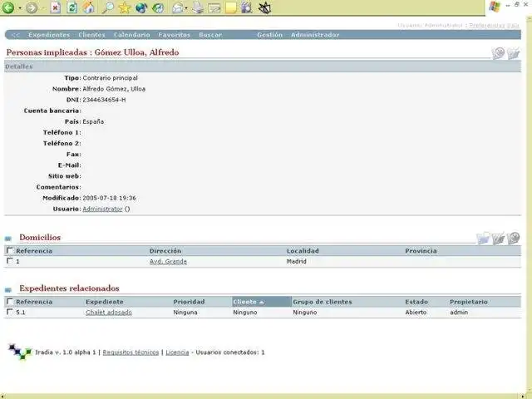Open the Administrador menu
This screenshot has width=532, height=399.
(315, 35)
